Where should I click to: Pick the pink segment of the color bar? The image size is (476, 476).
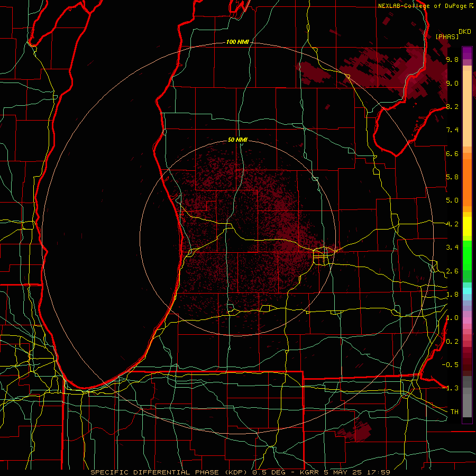point(467,321)
